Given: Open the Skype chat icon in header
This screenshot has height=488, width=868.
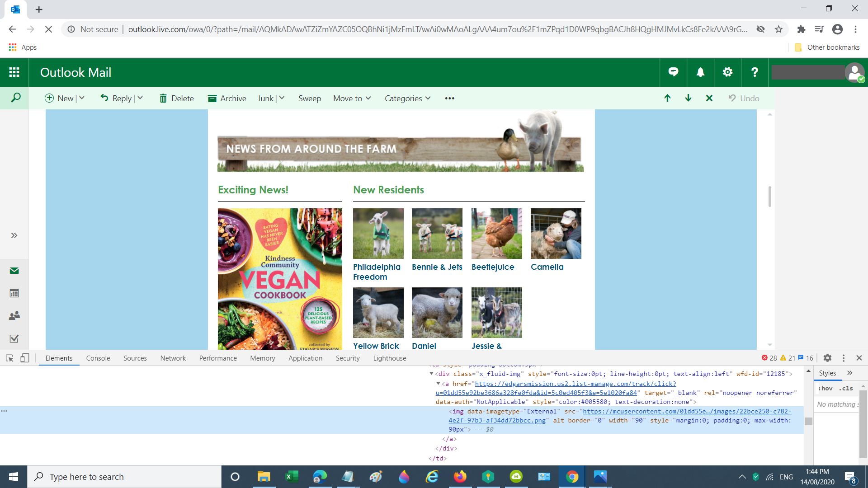Looking at the screenshot, I should 673,72.
